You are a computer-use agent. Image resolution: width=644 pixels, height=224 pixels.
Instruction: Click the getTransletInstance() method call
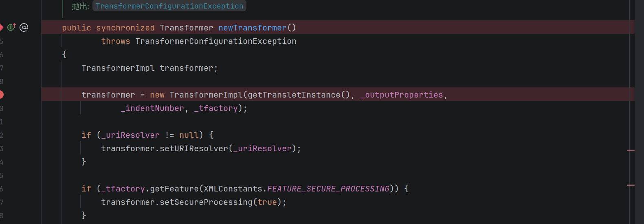[x=294, y=95]
